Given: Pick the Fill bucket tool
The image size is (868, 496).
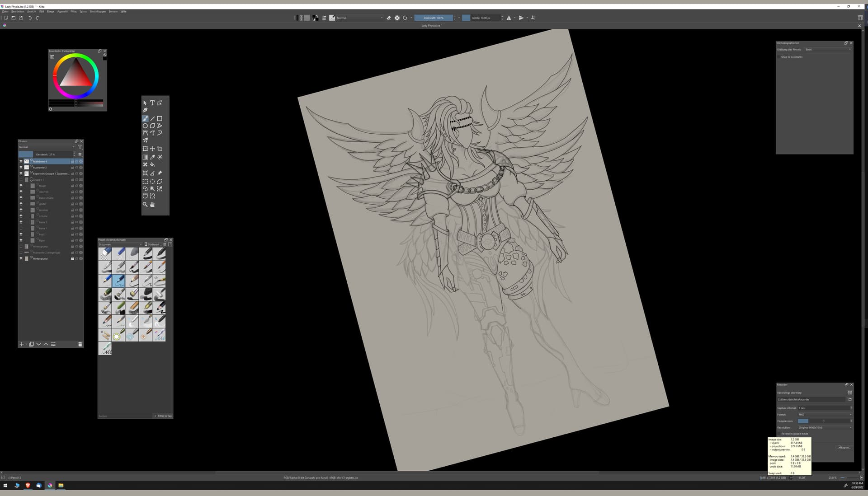Looking at the screenshot, I should pos(152,164).
